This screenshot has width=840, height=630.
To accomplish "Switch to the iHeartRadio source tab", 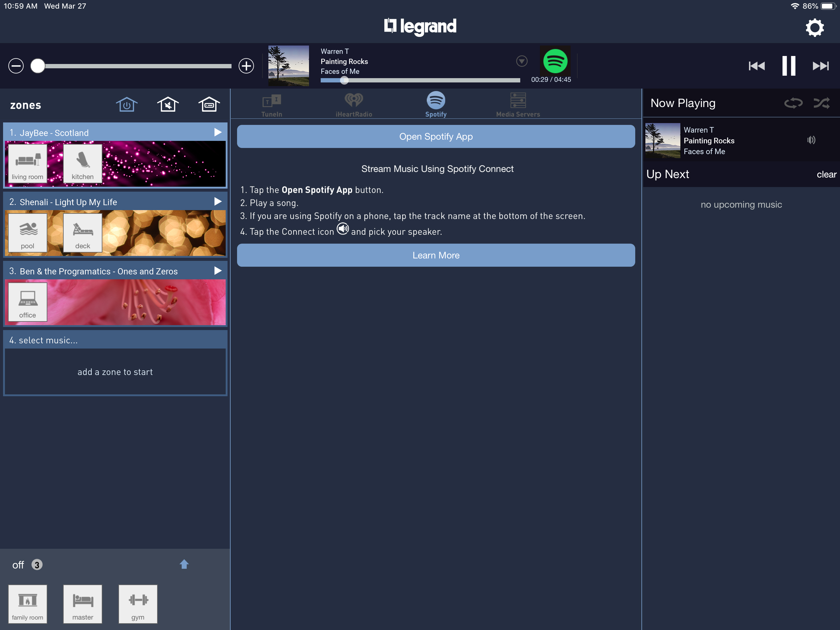I will pos(354,105).
